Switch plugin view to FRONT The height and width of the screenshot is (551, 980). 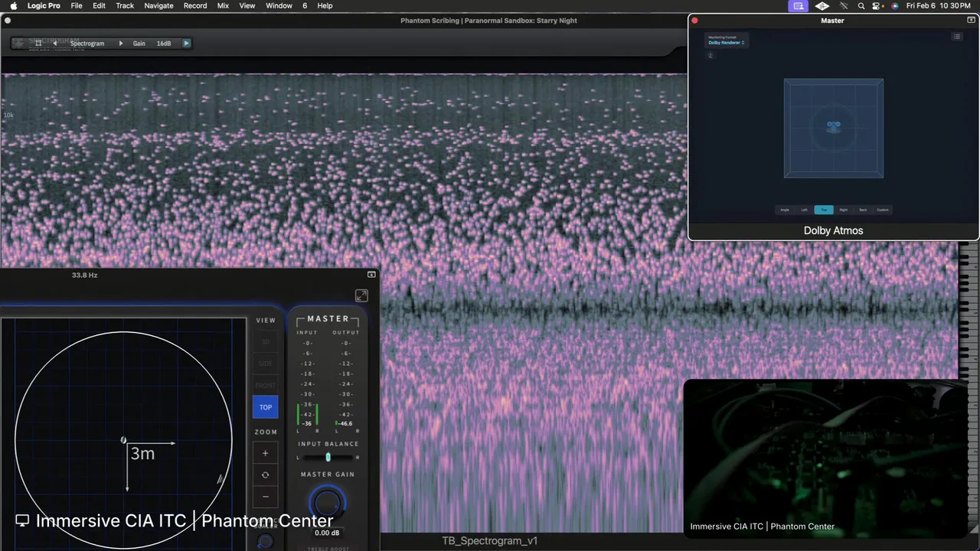(x=266, y=386)
